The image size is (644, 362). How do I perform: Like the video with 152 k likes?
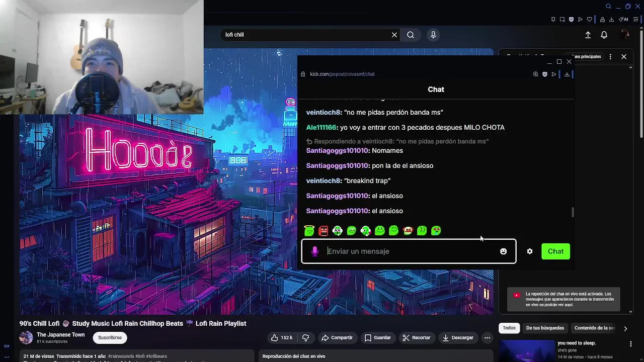[x=282, y=338]
